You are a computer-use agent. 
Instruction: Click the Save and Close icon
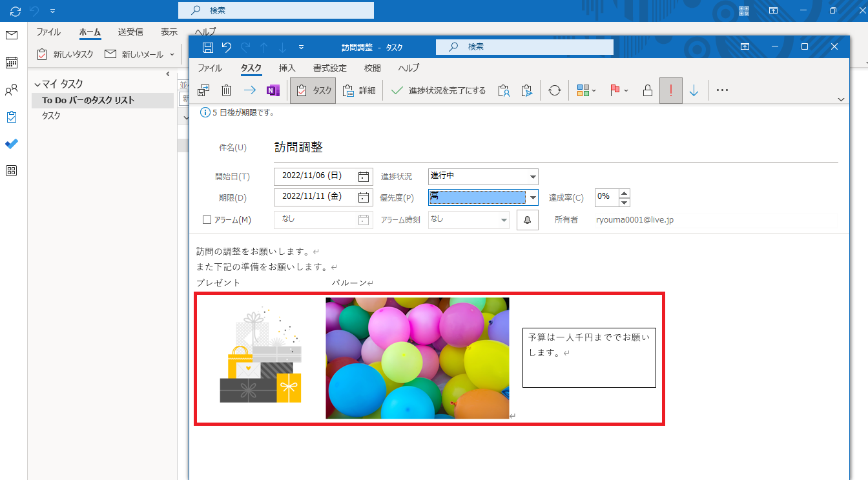(x=203, y=91)
